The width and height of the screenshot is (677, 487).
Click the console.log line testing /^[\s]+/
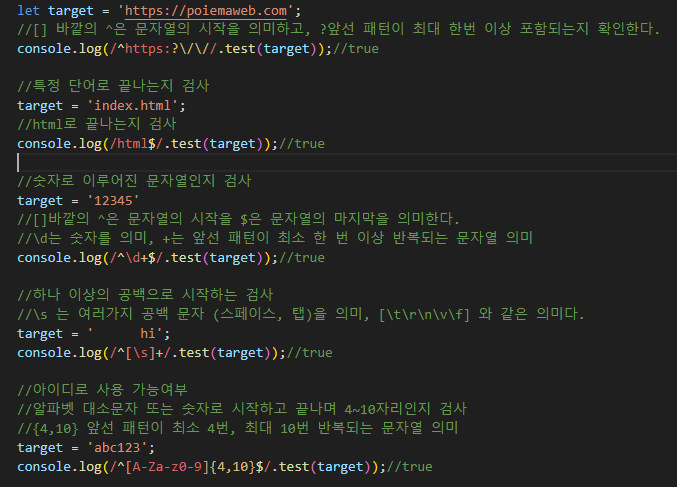(175, 352)
